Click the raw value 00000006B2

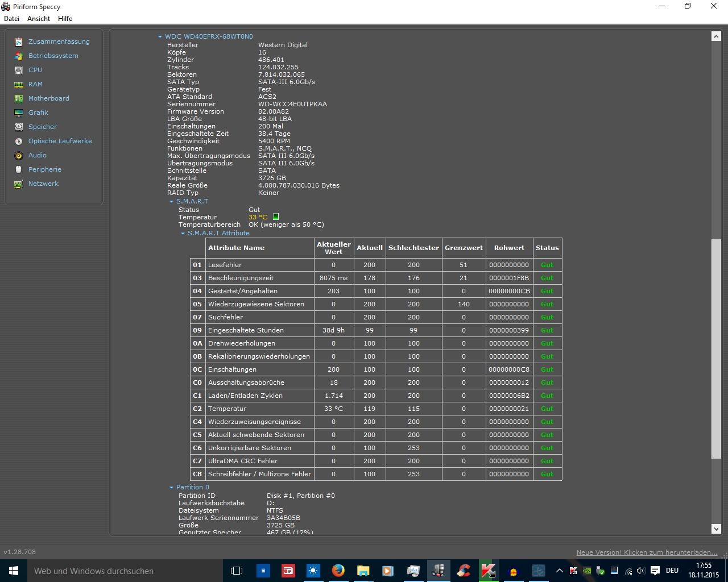coord(509,396)
